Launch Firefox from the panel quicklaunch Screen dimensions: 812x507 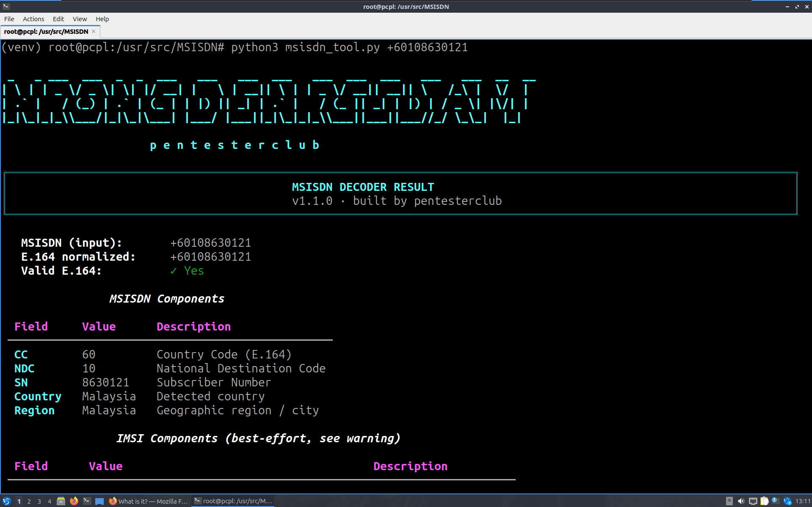click(74, 501)
